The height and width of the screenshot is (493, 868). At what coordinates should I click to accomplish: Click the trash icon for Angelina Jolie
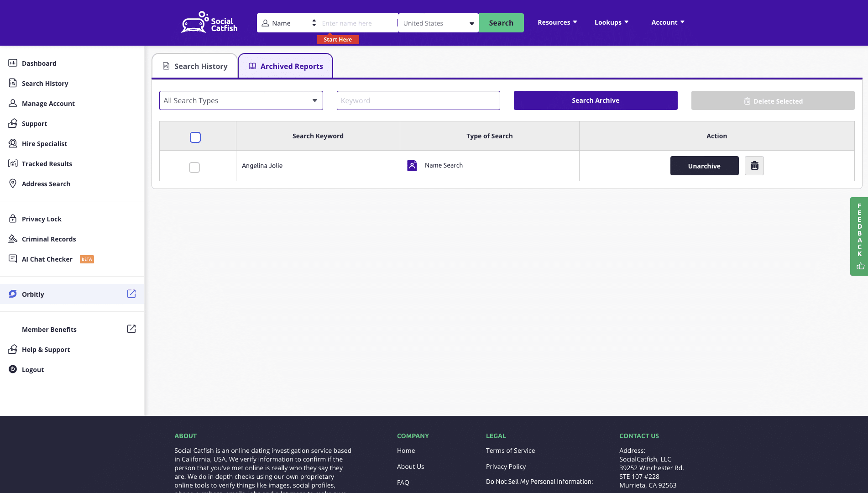click(754, 166)
